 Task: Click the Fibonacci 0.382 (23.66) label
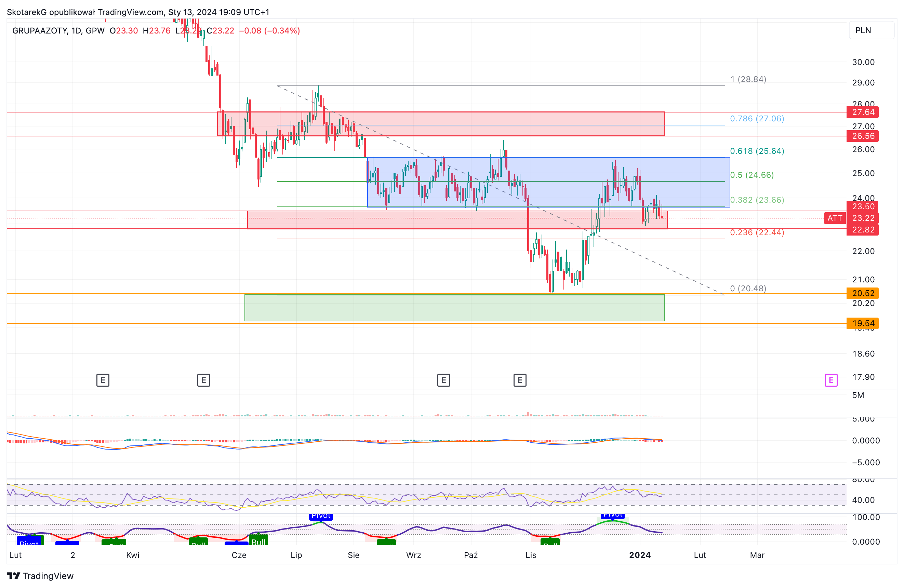[757, 200]
